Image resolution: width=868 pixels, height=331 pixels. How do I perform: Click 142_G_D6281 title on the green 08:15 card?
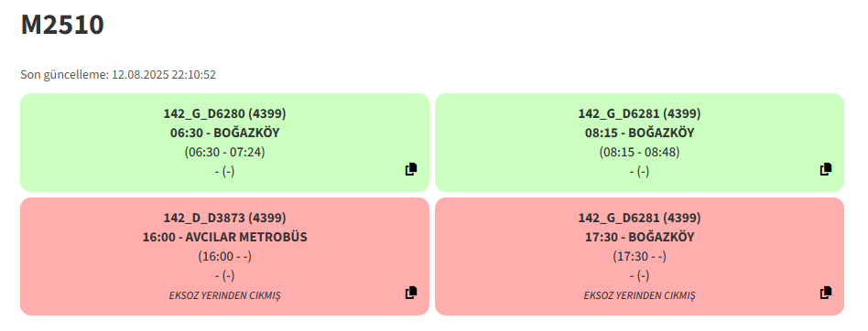point(639,113)
